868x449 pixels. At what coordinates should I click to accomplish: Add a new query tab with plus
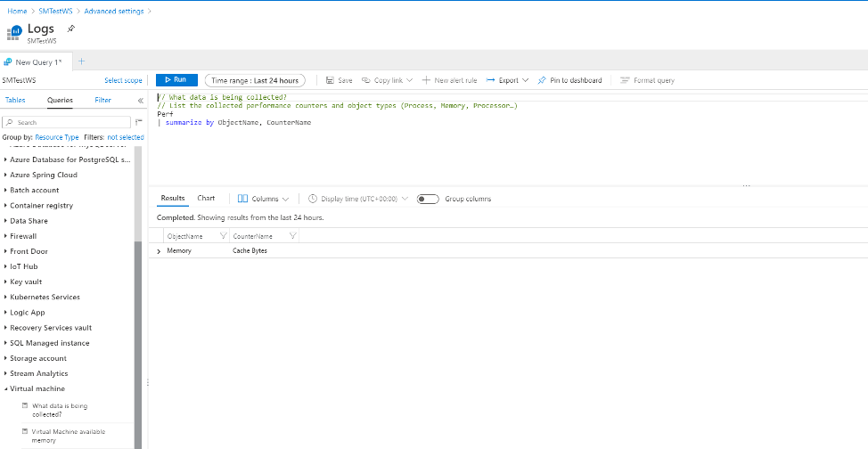pyautogui.click(x=81, y=61)
